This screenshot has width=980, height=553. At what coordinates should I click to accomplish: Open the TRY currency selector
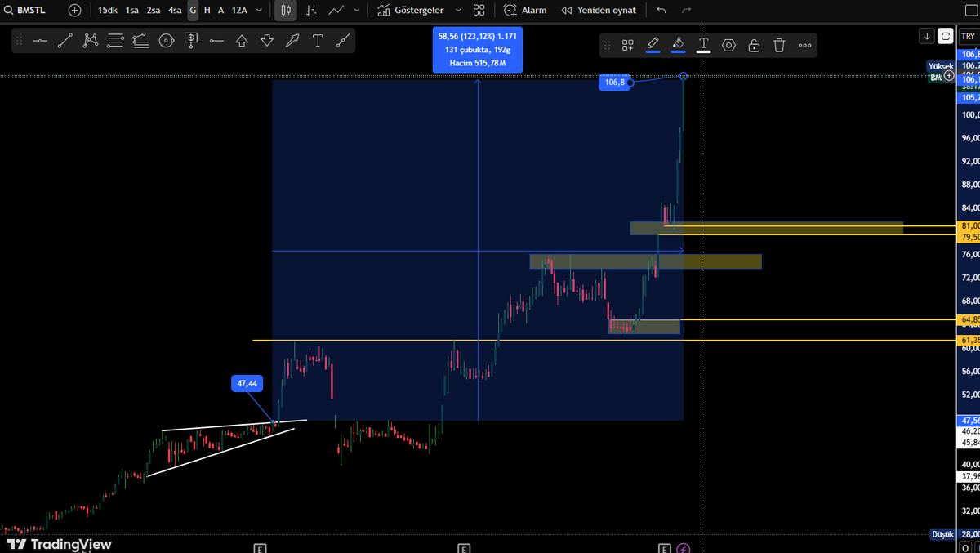[969, 36]
